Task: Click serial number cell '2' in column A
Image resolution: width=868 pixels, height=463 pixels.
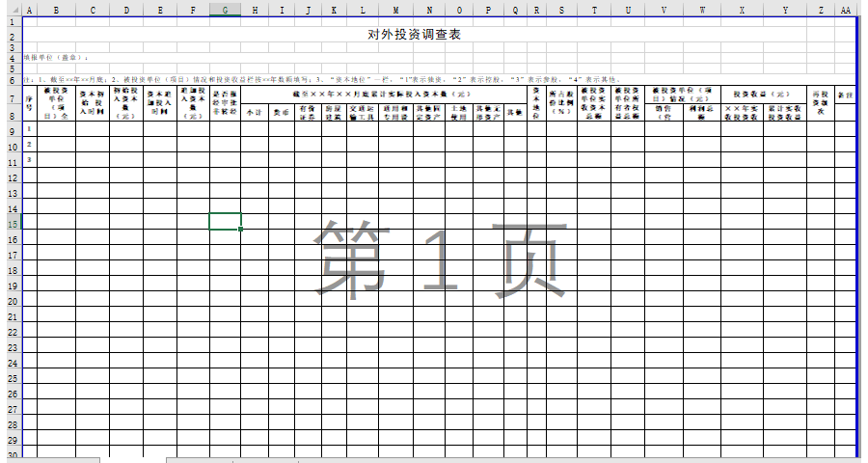Action: pos(29,145)
